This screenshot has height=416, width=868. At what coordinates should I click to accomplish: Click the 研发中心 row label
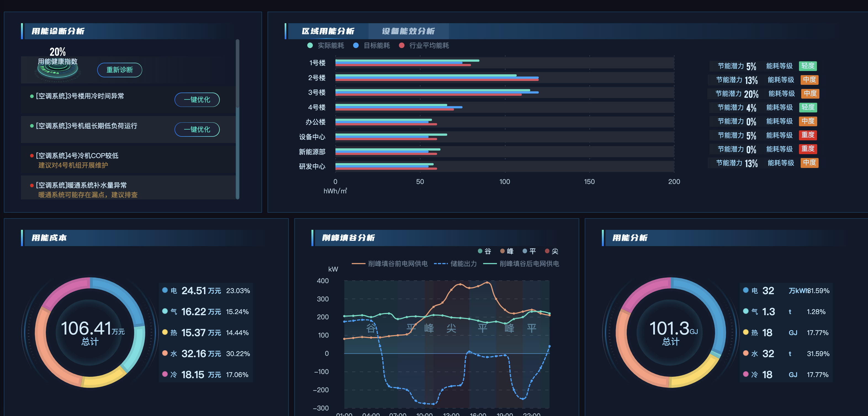point(312,167)
